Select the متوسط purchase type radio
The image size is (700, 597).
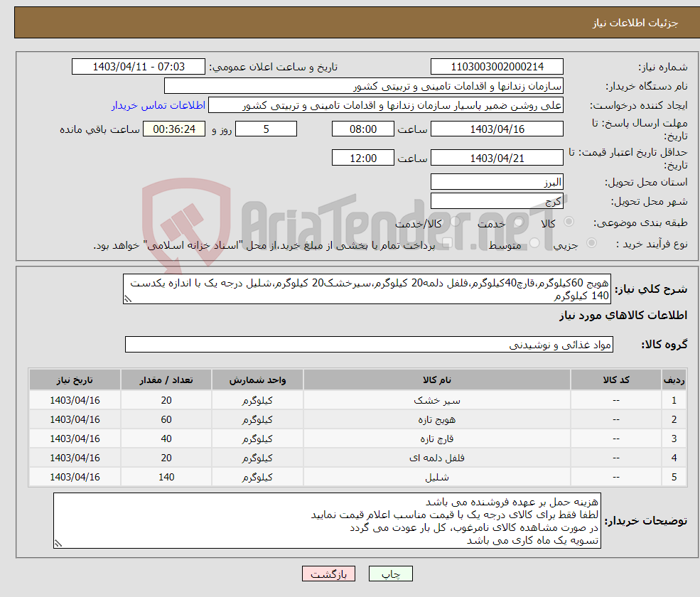(534, 243)
